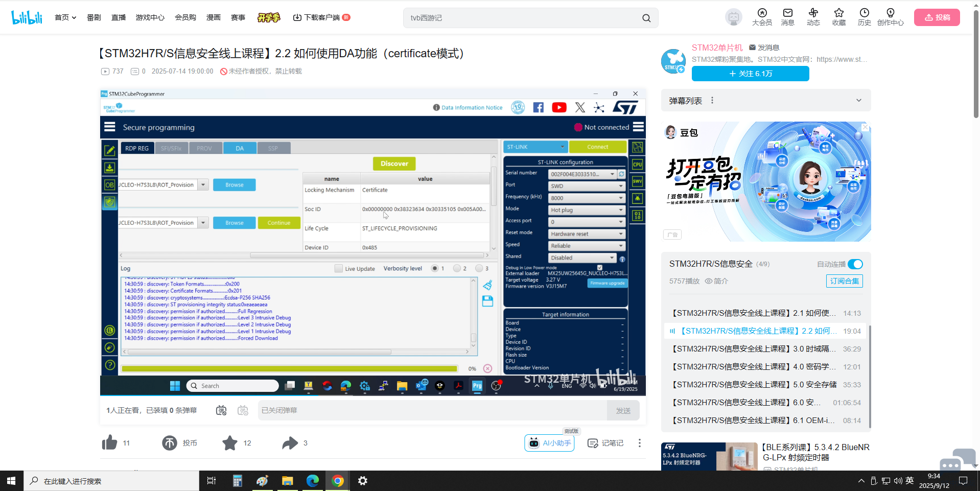Open the 豆包 ad banner image
The image size is (980, 491).
point(766,181)
